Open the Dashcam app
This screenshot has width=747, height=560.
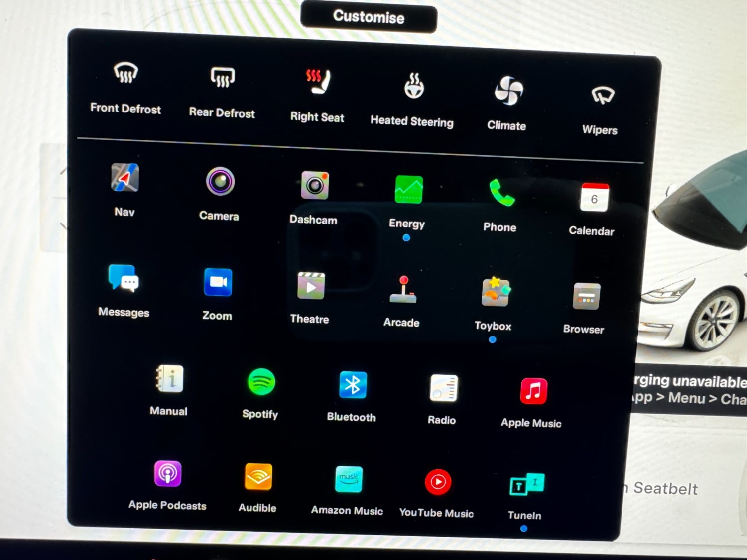315,185
